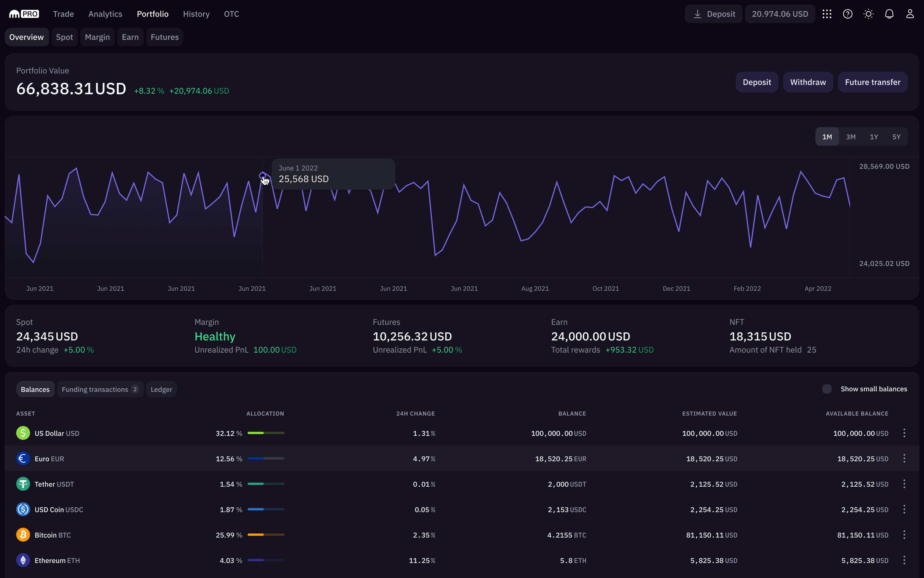Click the Ethereum asset icon

(x=23, y=560)
